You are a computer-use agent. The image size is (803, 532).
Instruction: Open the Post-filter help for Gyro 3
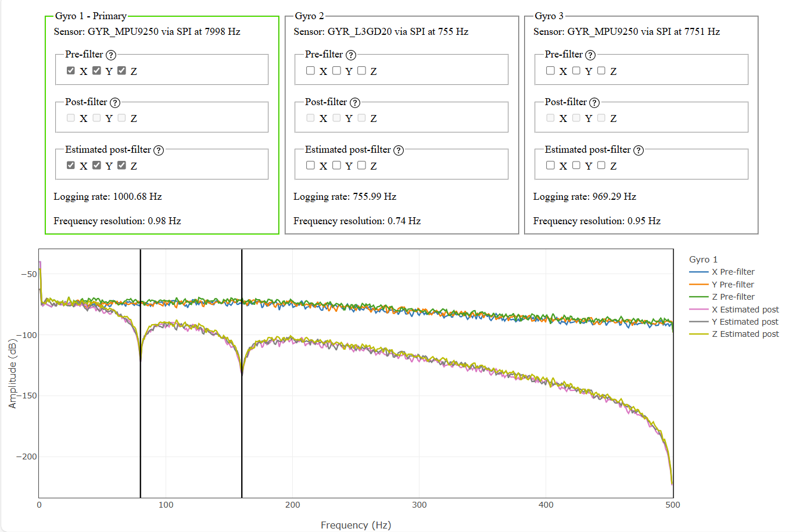[594, 102]
